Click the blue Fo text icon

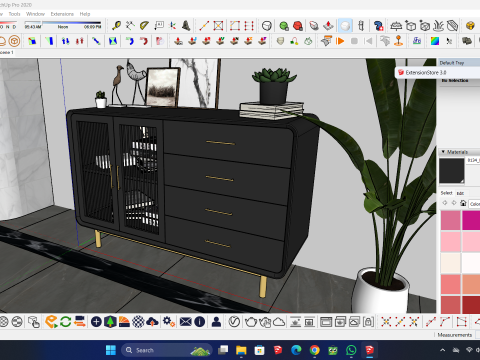point(417,41)
